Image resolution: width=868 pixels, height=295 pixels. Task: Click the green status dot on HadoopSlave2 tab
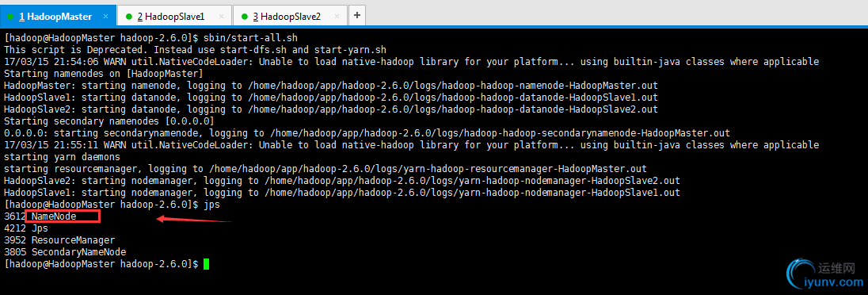(245, 17)
